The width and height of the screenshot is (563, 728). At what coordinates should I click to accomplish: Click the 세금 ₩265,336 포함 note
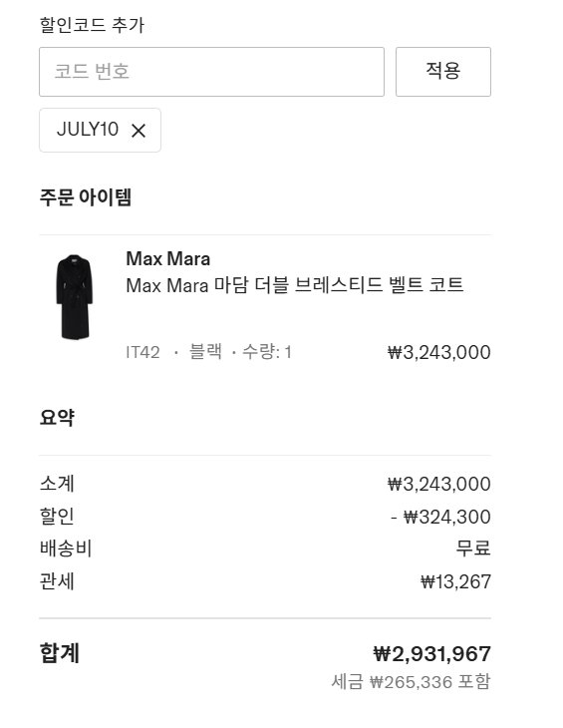[x=411, y=681]
